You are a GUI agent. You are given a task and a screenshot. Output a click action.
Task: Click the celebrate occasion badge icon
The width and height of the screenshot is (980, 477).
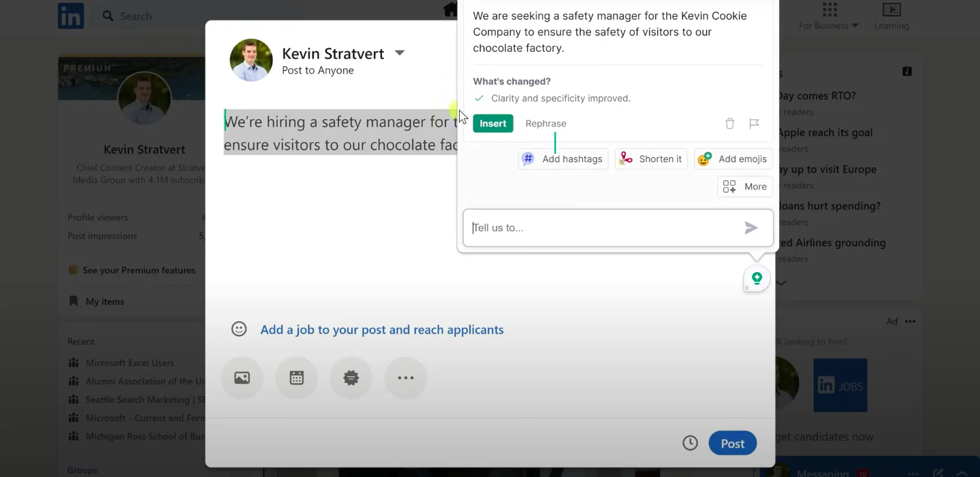351,378
